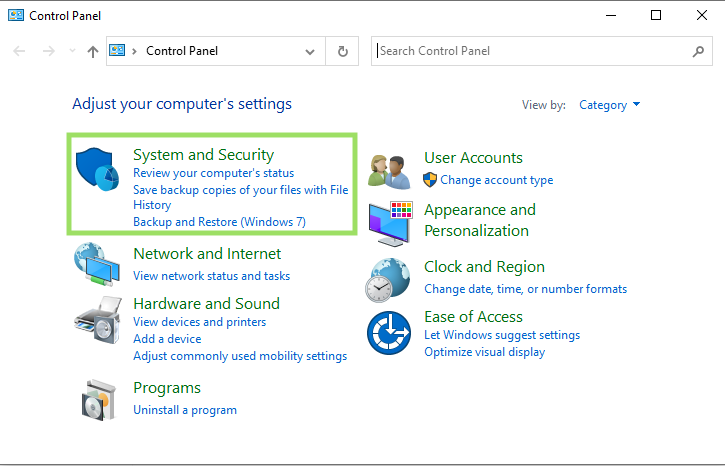Open Appearance and Personalization category heading
The height and width of the screenshot is (466, 725).
click(x=480, y=220)
